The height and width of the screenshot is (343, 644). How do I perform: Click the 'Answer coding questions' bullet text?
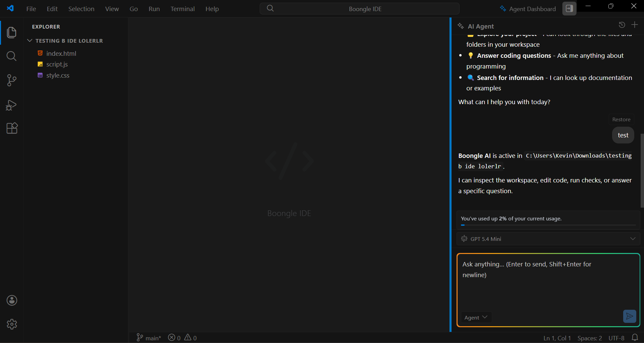[x=514, y=55]
